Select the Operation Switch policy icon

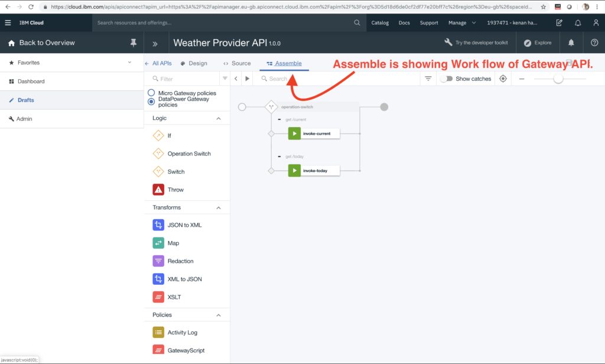tap(158, 154)
